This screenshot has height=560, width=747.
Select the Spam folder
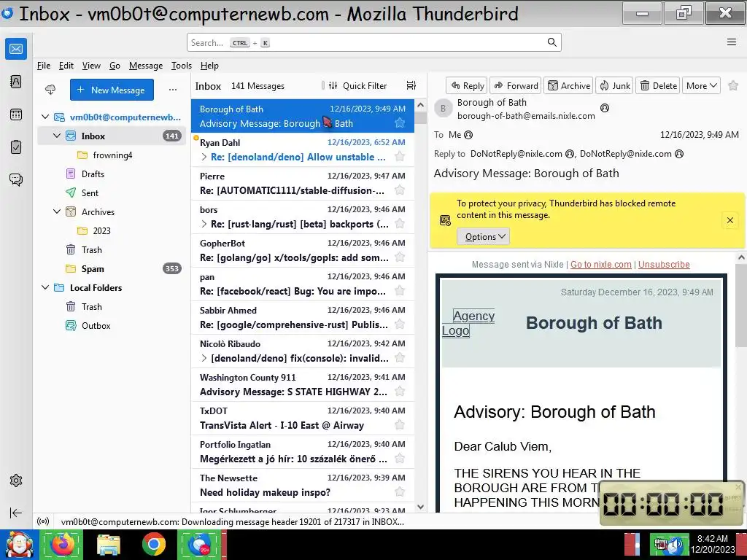point(112,268)
